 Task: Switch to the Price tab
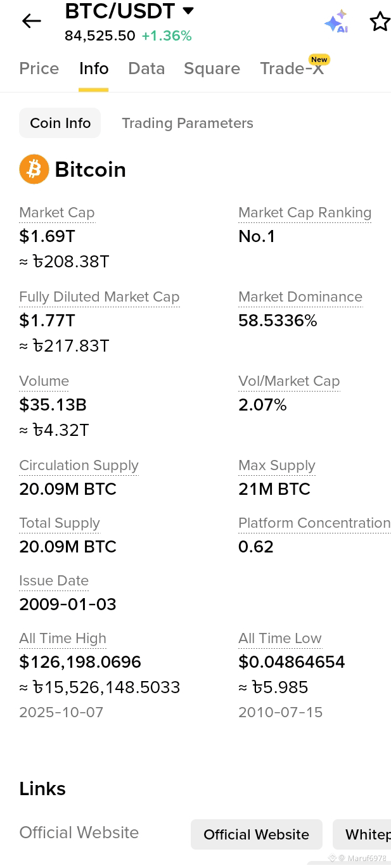(x=39, y=68)
